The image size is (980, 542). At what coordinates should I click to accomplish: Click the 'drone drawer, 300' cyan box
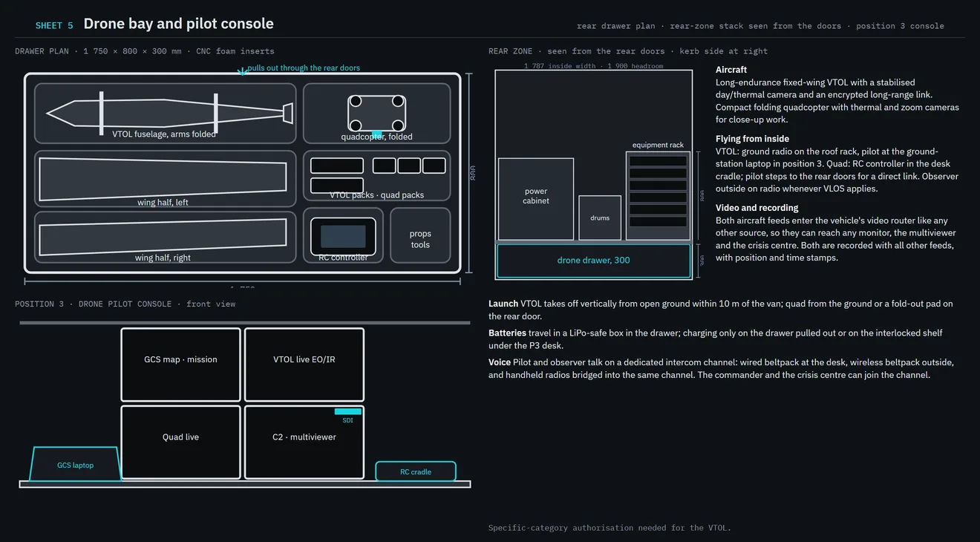point(594,261)
